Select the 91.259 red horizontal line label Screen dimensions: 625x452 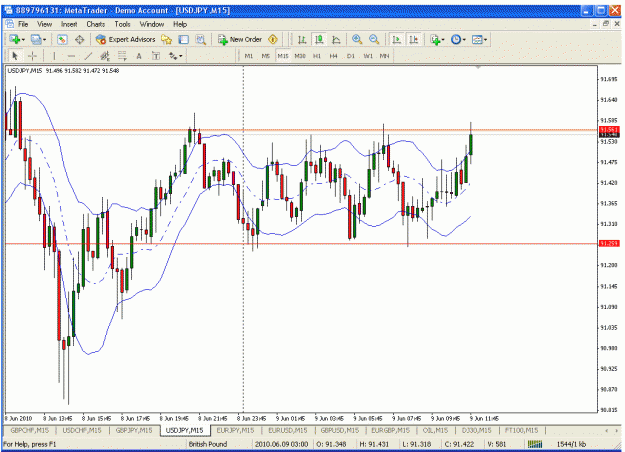609,244
